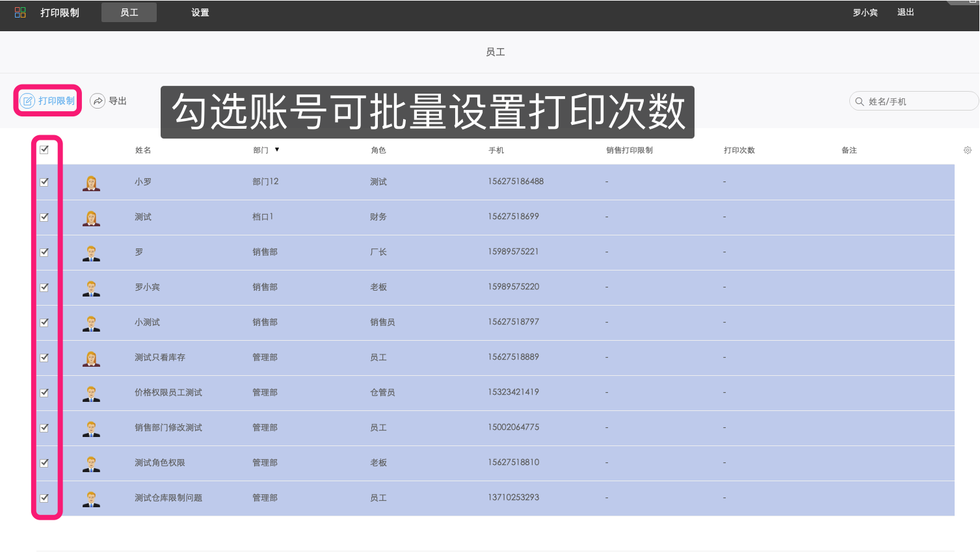Click the role 仓管员
The image size is (980, 556).
click(x=382, y=393)
